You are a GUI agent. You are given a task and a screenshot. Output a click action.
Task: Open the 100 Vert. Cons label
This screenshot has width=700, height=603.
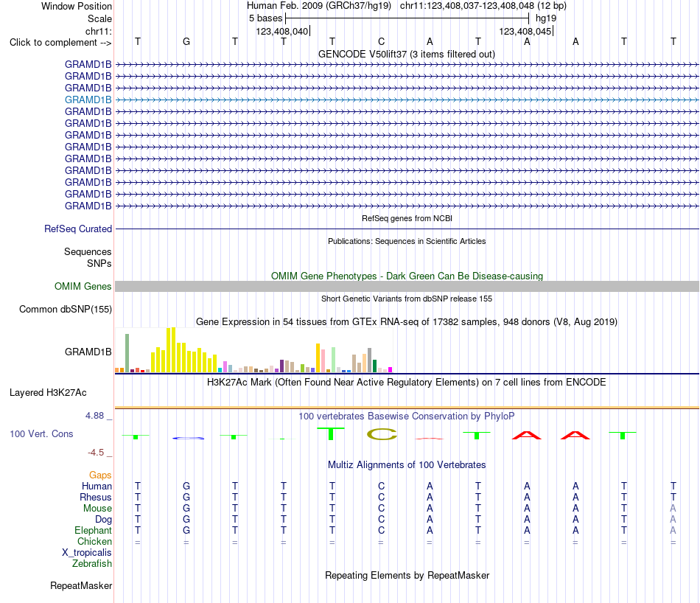pos(41,433)
